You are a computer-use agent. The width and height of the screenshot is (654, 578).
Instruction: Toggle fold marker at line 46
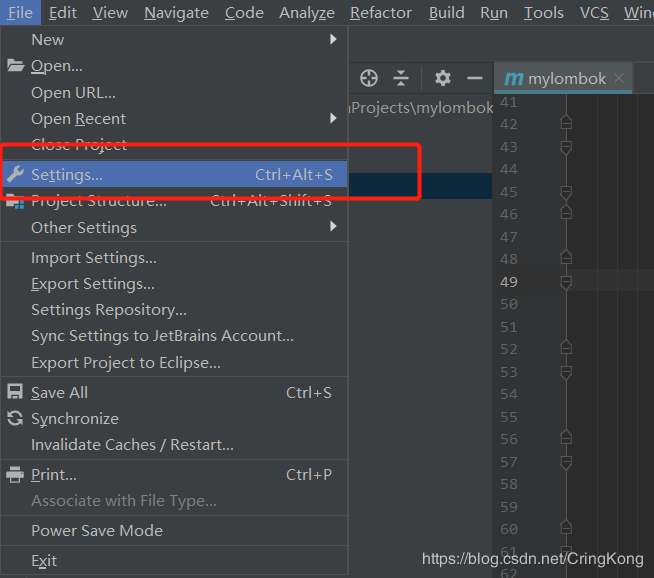tap(566, 213)
